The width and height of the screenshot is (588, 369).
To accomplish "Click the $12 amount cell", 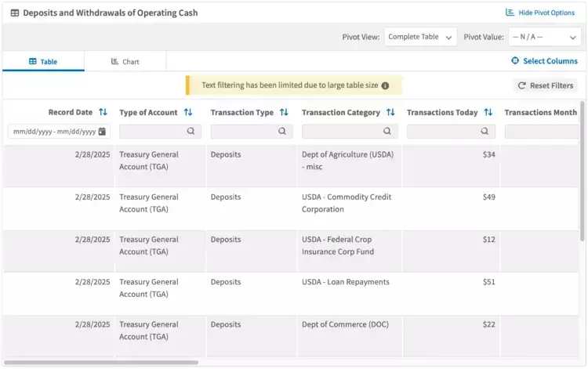I will coord(451,251).
